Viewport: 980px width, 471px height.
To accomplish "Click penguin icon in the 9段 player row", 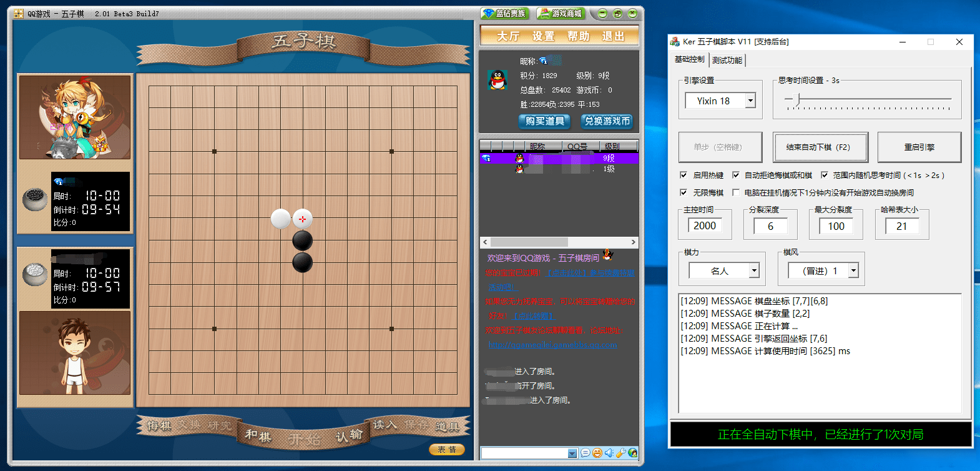I will point(519,159).
